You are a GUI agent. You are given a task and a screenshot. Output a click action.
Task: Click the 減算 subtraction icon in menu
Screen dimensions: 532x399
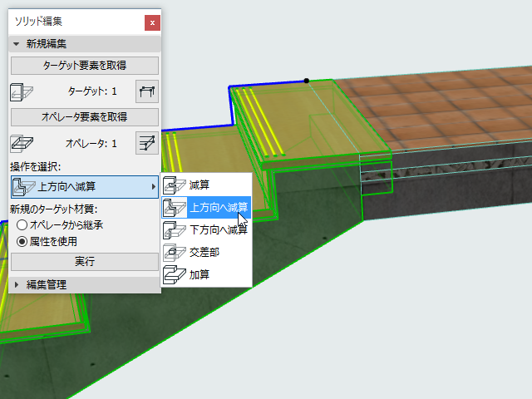click(174, 185)
